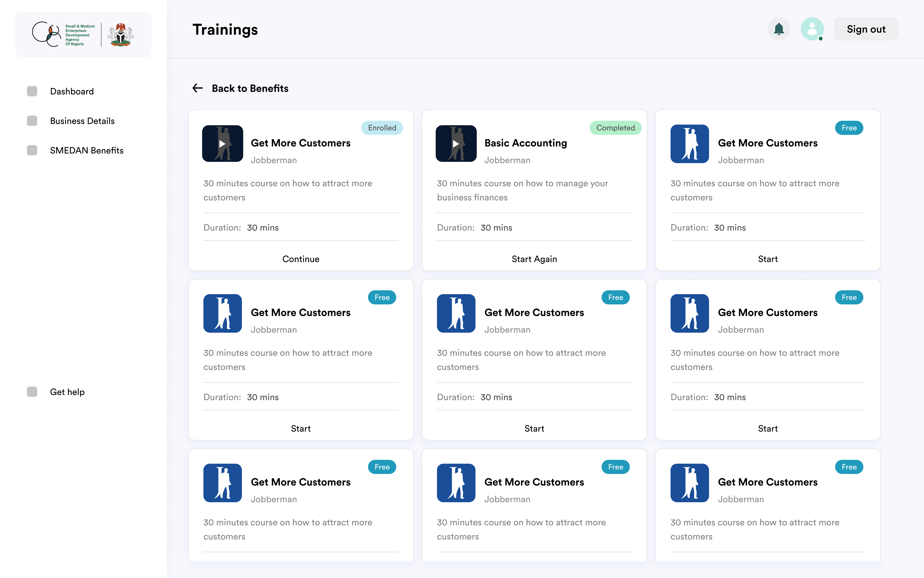Click Start on the middle-row center card
This screenshot has height=578, width=924.
tap(534, 429)
